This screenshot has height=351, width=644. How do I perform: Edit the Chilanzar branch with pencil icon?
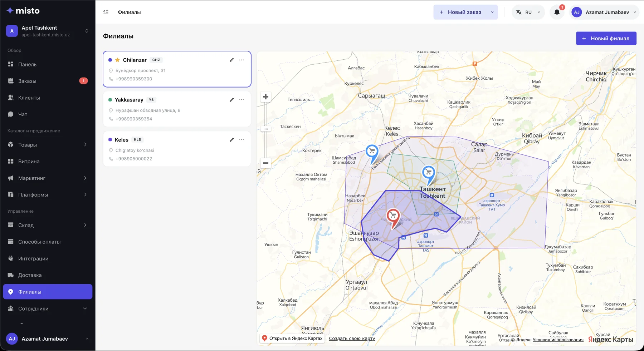pos(232,60)
